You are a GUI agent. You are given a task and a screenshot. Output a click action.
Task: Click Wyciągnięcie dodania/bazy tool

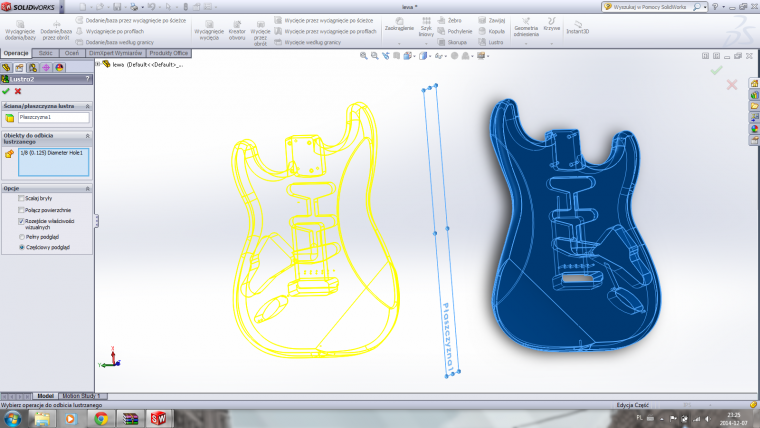(20, 31)
